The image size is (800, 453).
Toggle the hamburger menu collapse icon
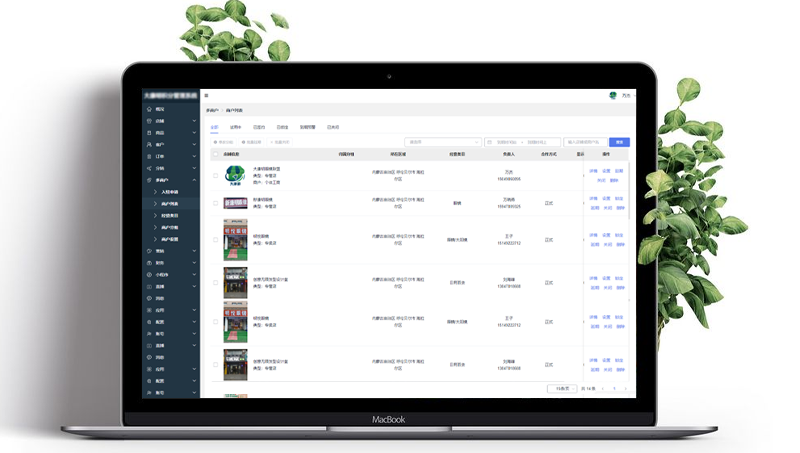pyautogui.click(x=206, y=95)
